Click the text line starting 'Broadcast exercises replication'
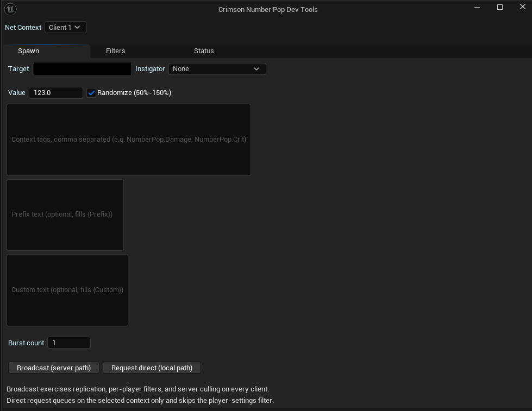 coord(137,389)
